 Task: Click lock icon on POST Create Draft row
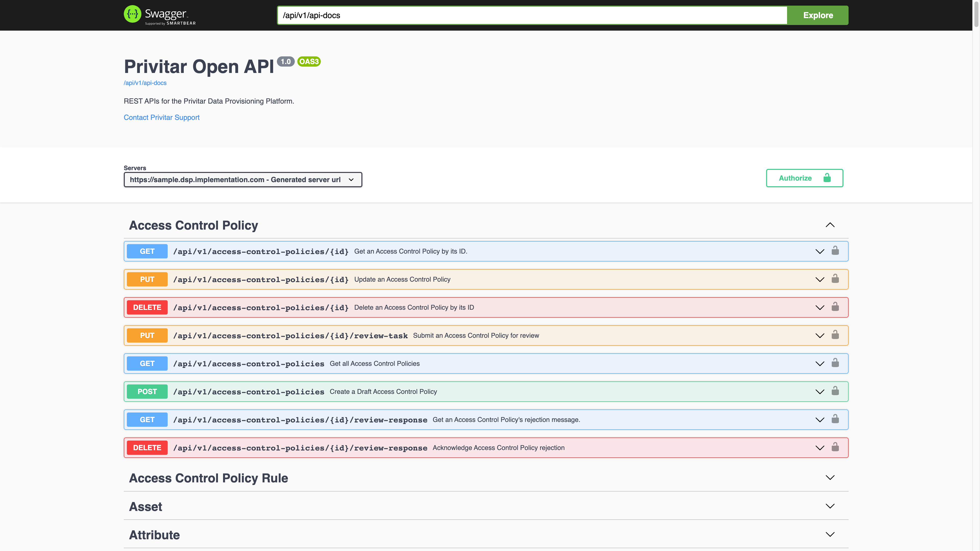pyautogui.click(x=835, y=391)
